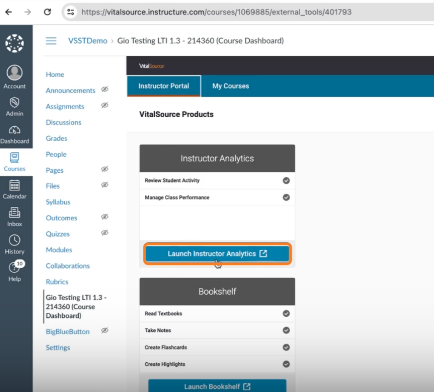Click the browser address bar URL
434x392 pixels.
pos(216,12)
